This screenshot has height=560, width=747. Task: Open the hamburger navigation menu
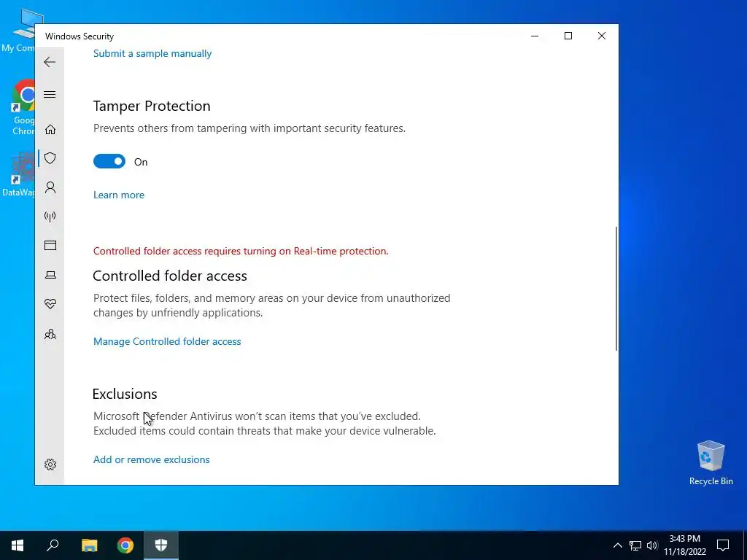pos(50,94)
